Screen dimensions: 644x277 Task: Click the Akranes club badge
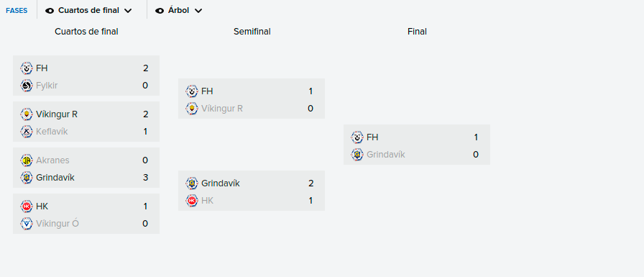tap(27, 160)
